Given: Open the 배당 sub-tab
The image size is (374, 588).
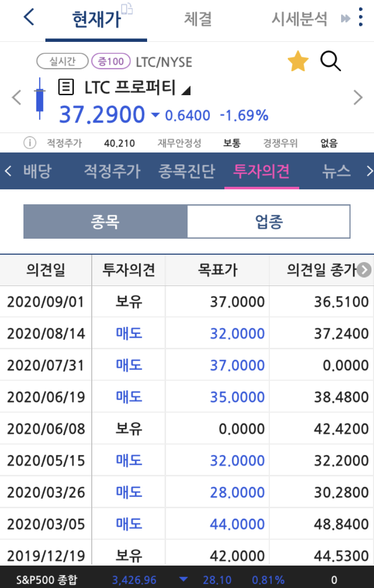Looking at the screenshot, I should (x=37, y=171).
